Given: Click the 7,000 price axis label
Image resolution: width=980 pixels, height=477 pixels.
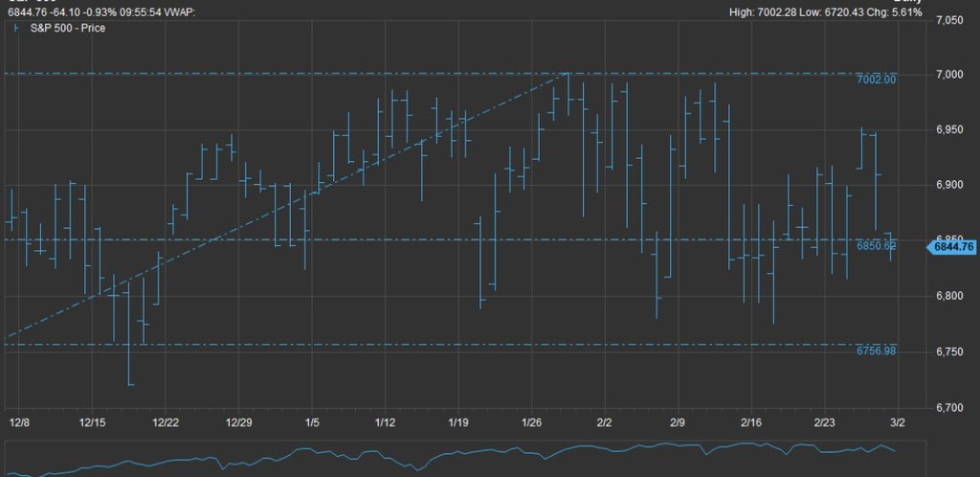Looking at the screenshot, I should click(x=949, y=75).
